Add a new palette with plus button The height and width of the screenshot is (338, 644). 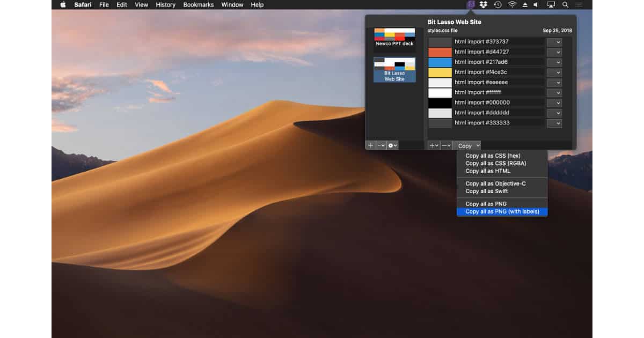370,145
